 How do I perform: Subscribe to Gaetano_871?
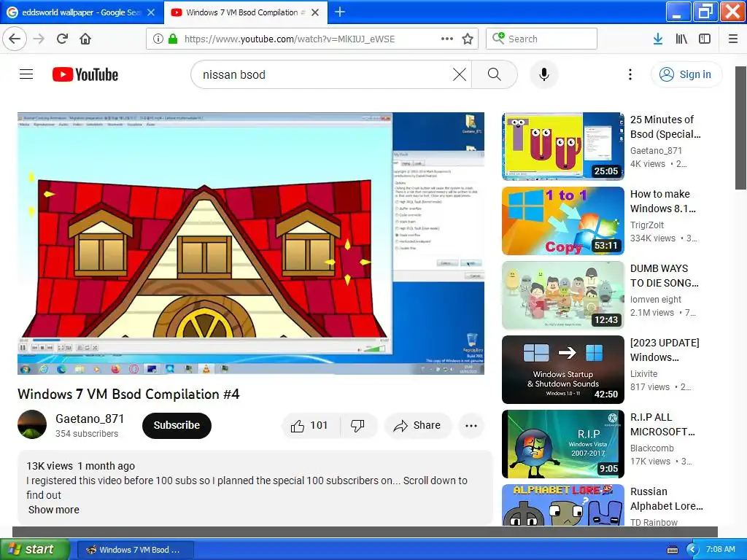click(177, 425)
